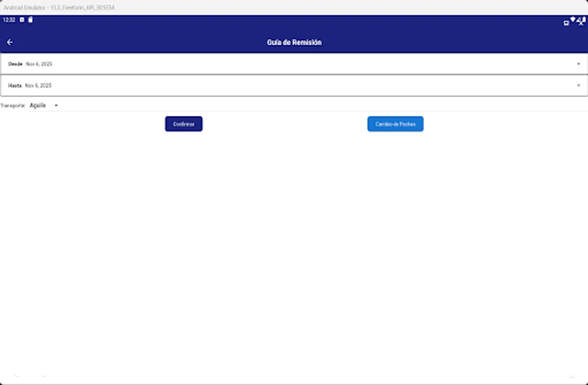
Task: Tap the navigation hint at bottom left
Action: click(17, 376)
